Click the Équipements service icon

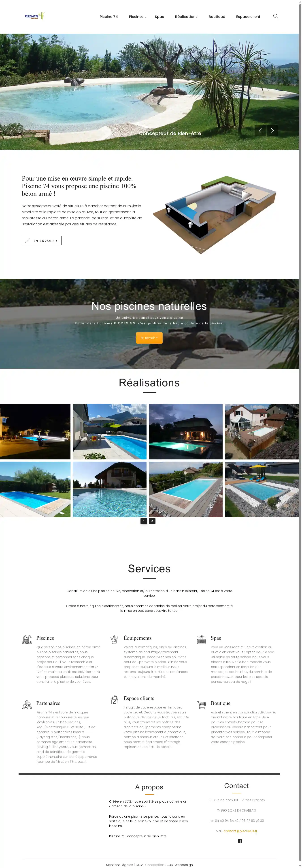(114, 639)
